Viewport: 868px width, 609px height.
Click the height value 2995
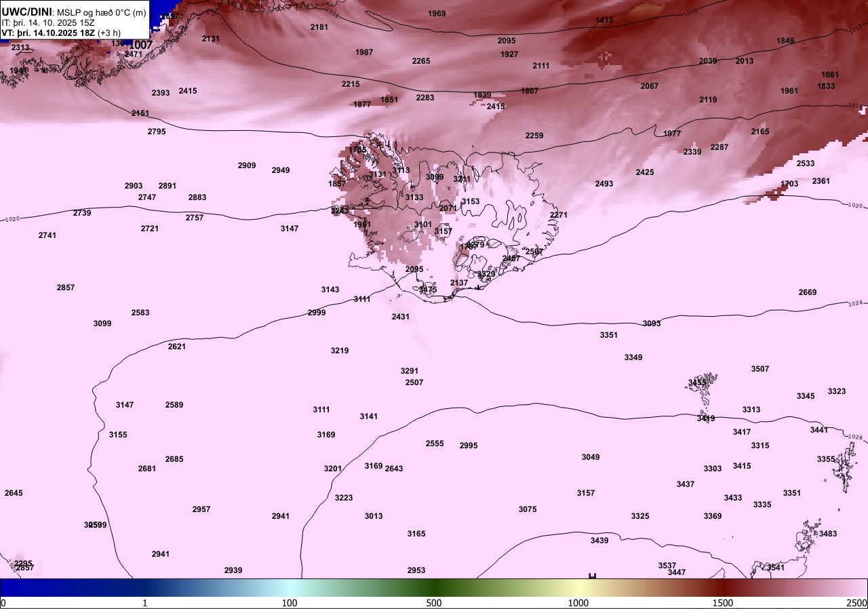(469, 446)
